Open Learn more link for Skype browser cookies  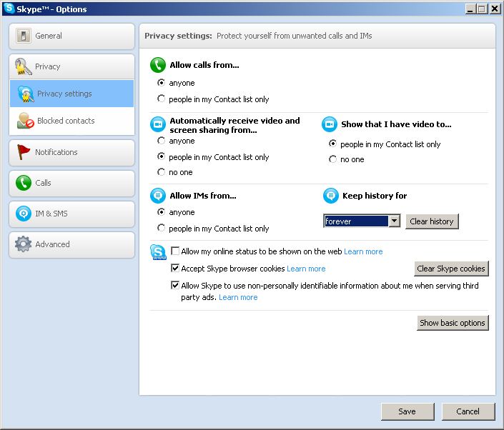(306, 269)
